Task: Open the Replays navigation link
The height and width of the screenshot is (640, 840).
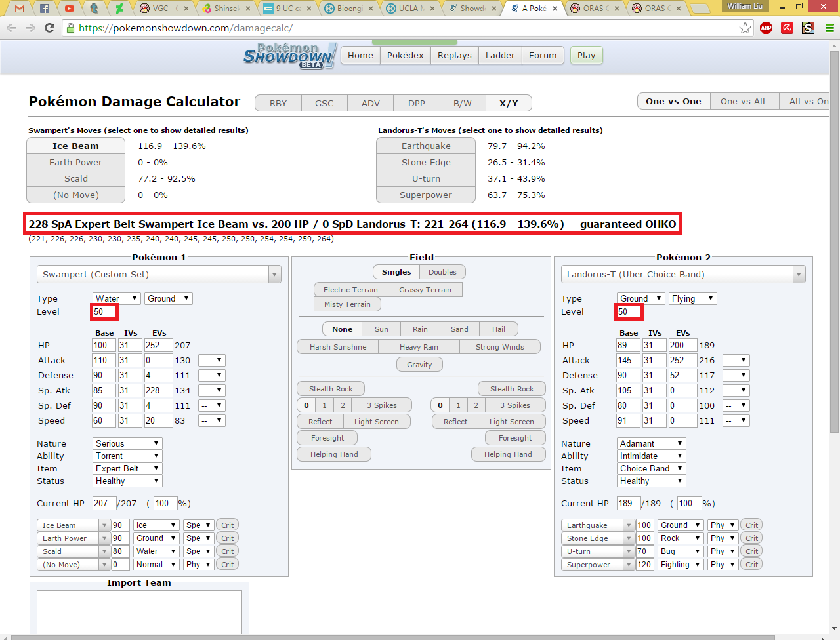Action: click(455, 56)
